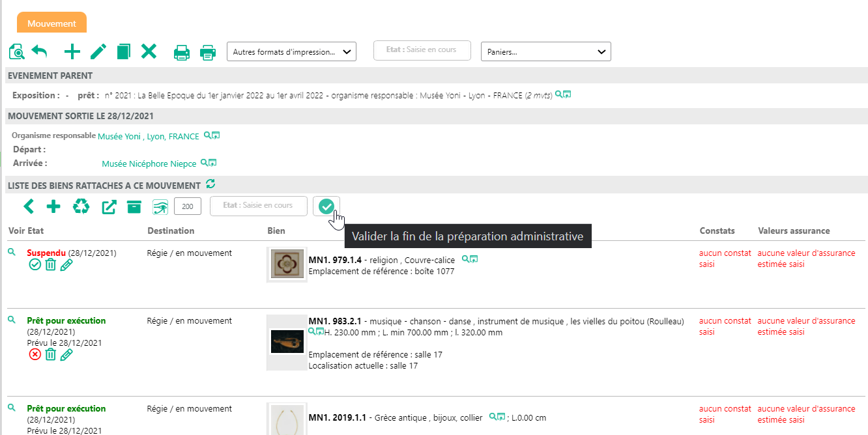Select the Mouvement tab

coord(51,23)
